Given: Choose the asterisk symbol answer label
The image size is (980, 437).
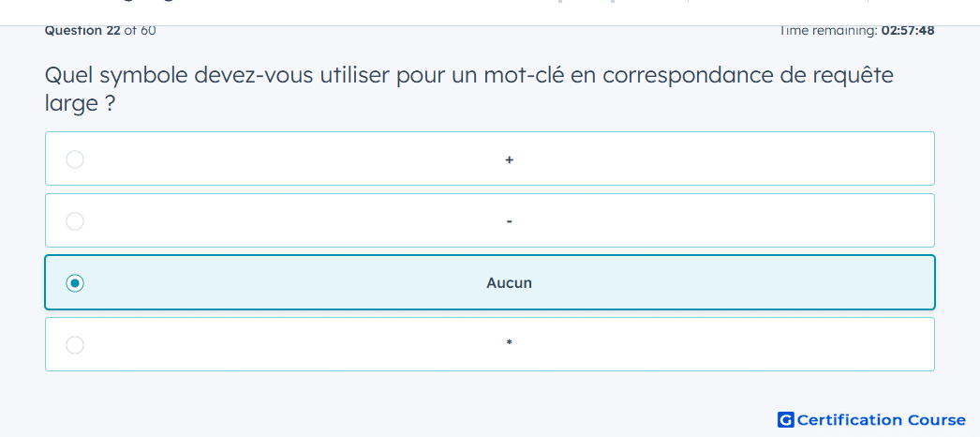Looking at the screenshot, I should pyautogui.click(x=510, y=342).
